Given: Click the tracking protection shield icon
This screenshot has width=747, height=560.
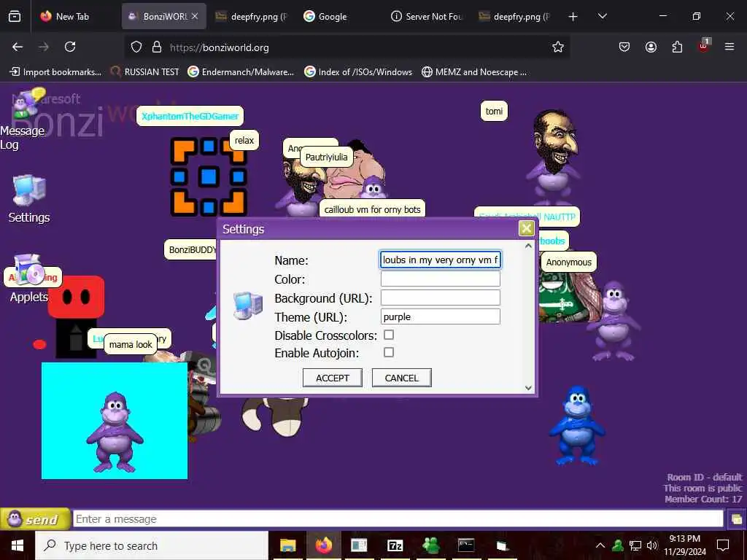Looking at the screenshot, I should pos(136,47).
